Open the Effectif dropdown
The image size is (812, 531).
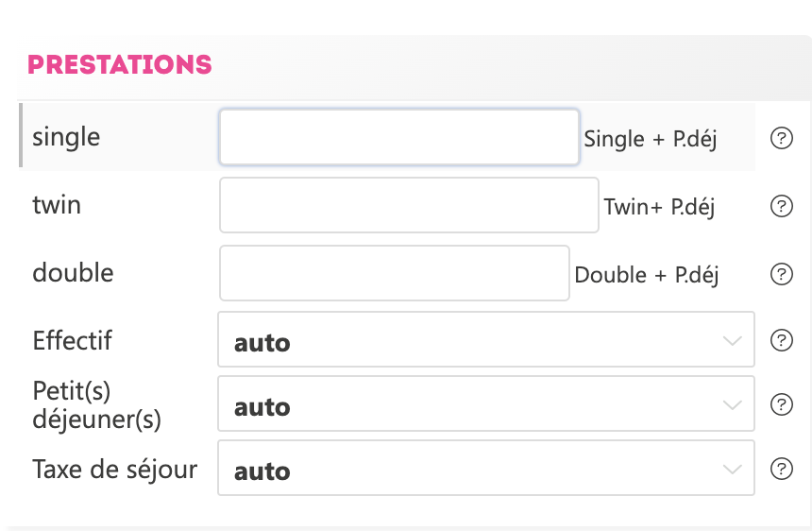[485, 340]
